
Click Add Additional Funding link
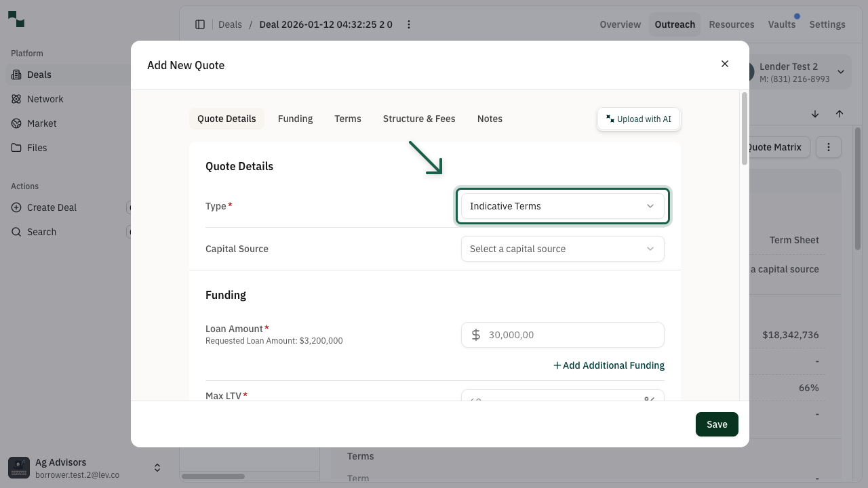tap(609, 365)
